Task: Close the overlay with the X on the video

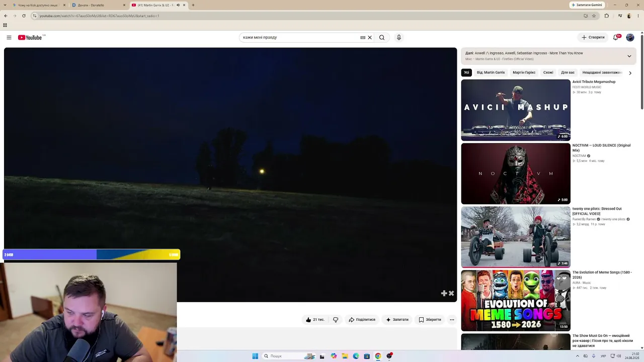Action: [x=451, y=293]
